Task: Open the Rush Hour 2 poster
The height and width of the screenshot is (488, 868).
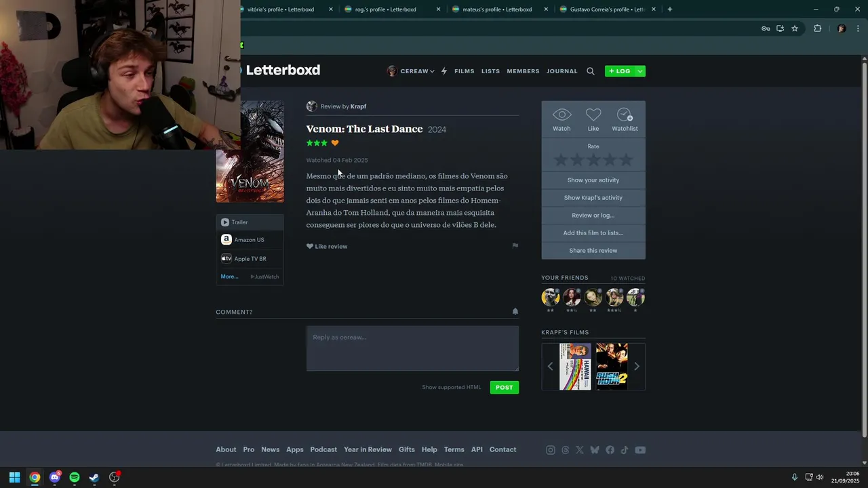Action: click(x=612, y=367)
